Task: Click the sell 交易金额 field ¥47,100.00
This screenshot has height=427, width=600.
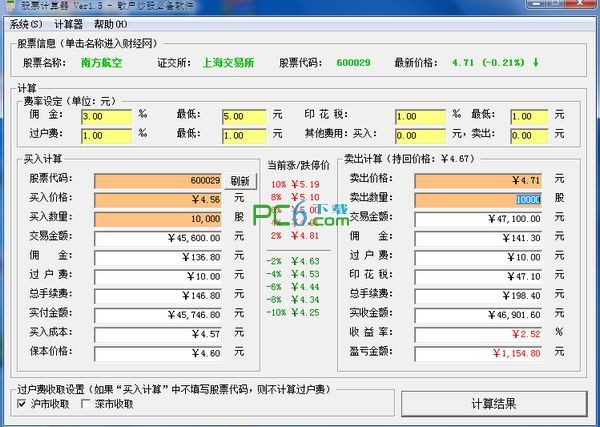Action: click(478, 219)
